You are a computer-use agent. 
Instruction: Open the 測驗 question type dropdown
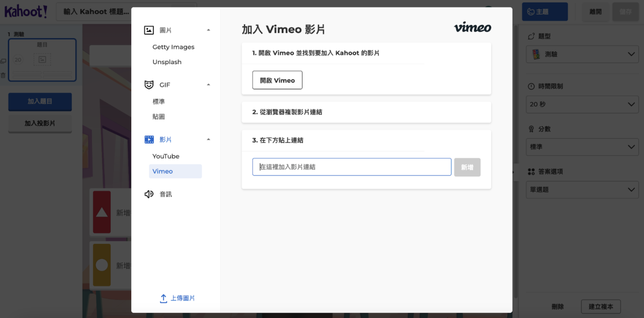coord(582,54)
